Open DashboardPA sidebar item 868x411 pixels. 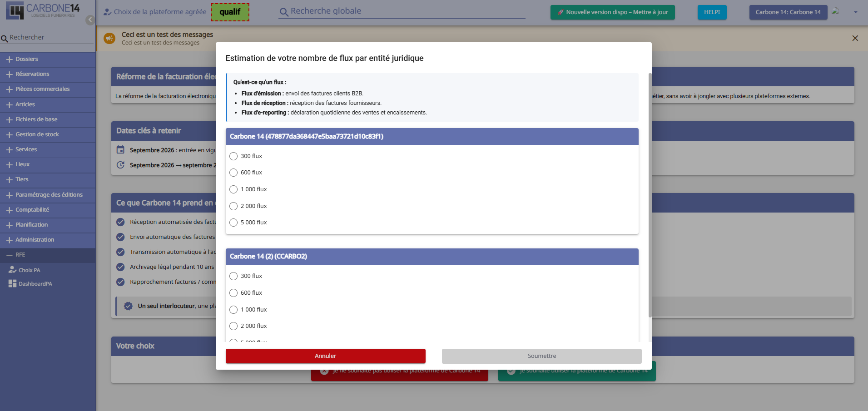(x=30, y=283)
